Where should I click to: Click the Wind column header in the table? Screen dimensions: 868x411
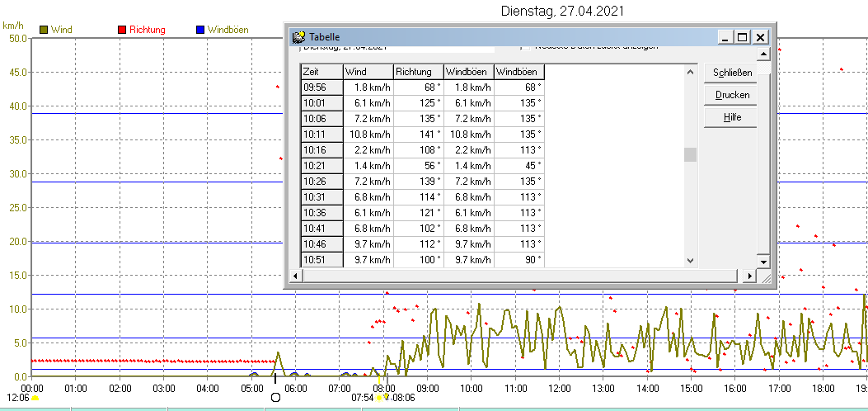coord(368,72)
